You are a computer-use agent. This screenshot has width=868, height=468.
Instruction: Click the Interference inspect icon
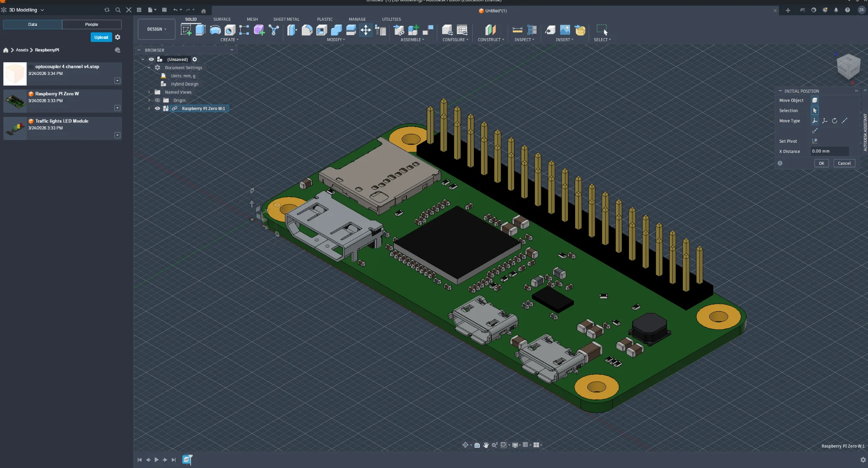tap(532, 30)
